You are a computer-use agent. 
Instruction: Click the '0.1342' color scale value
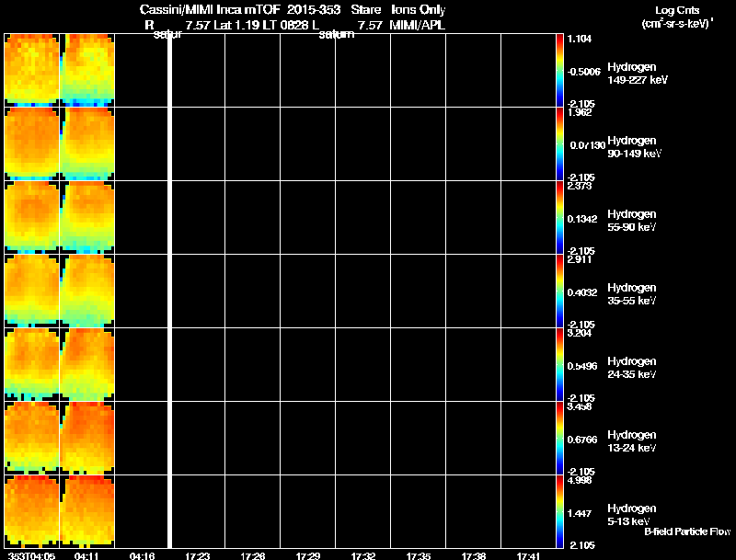(582, 219)
